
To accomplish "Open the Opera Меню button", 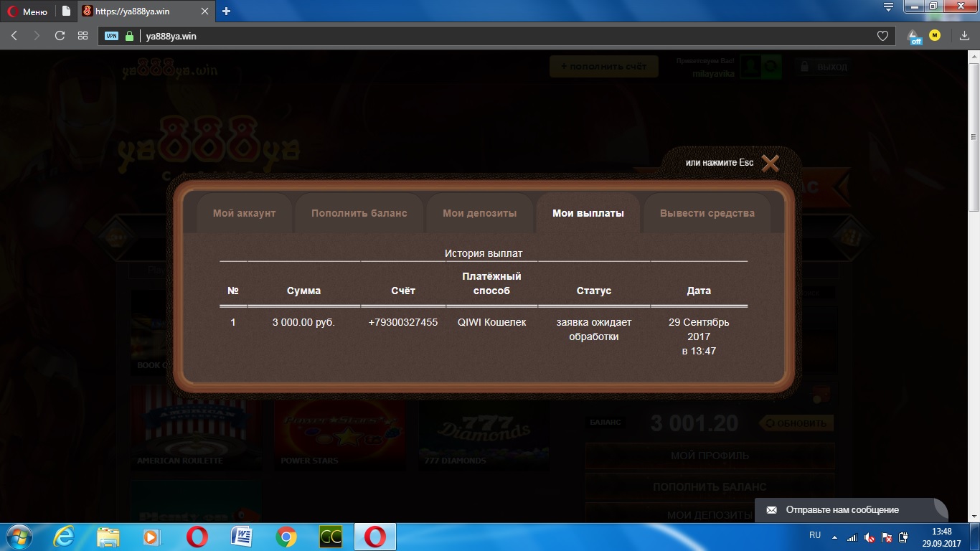I will pos(27,11).
